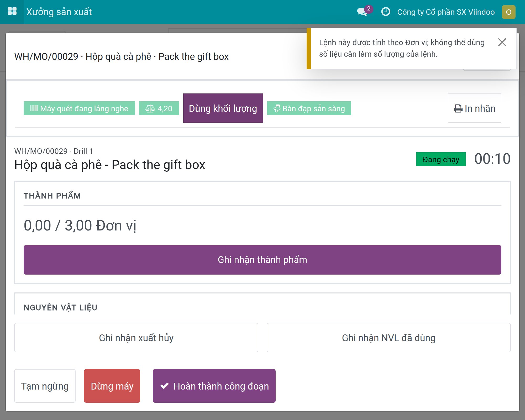The height and width of the screenshot is (420, 525).
Task: Click 'Ghi nhận NVL đã dùng' button
Action: (389, 338)
